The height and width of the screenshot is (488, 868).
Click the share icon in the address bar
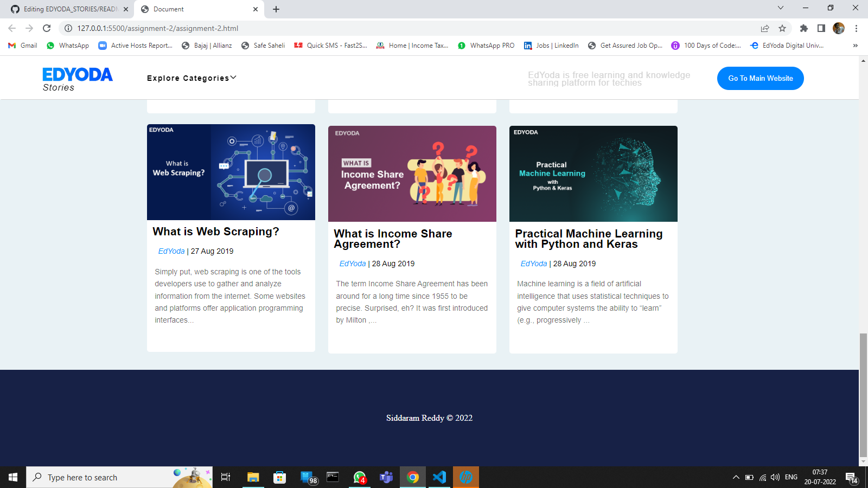coord(764,28)
